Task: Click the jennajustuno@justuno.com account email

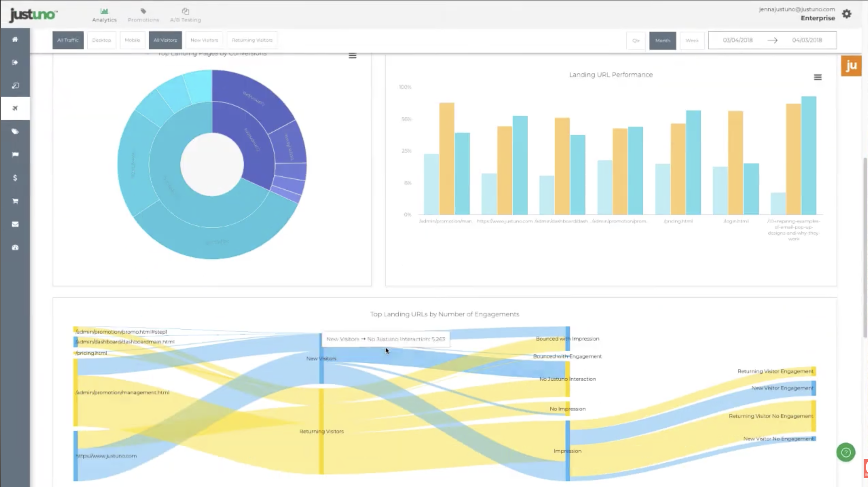Action: point(796,9)
